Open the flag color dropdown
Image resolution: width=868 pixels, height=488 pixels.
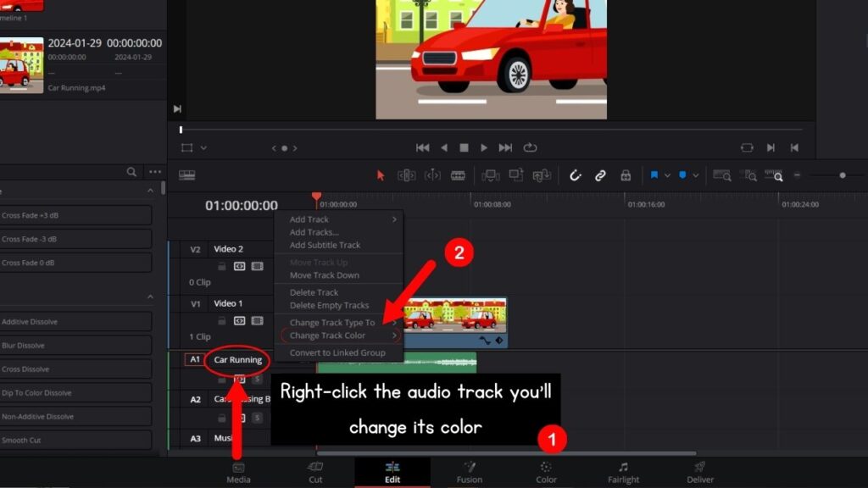click(668, 175)
